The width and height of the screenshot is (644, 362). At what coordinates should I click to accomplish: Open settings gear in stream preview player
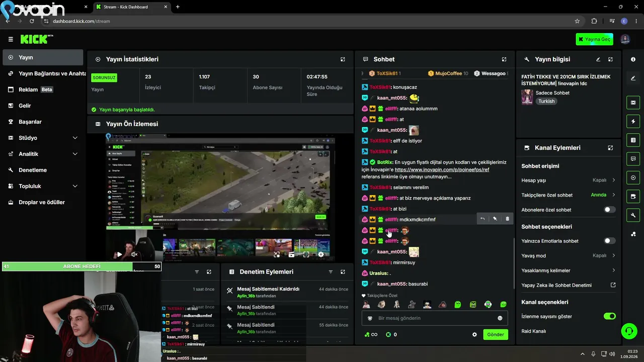(x=321, y=255)
